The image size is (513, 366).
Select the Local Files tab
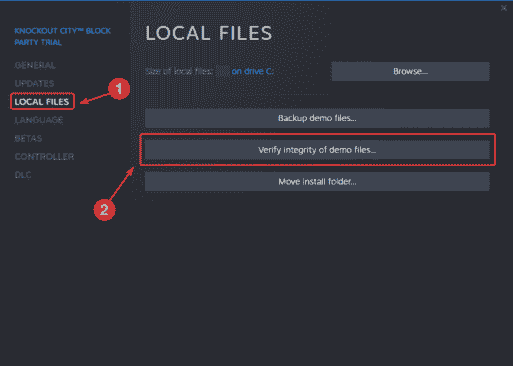click(x=42, y=102)
